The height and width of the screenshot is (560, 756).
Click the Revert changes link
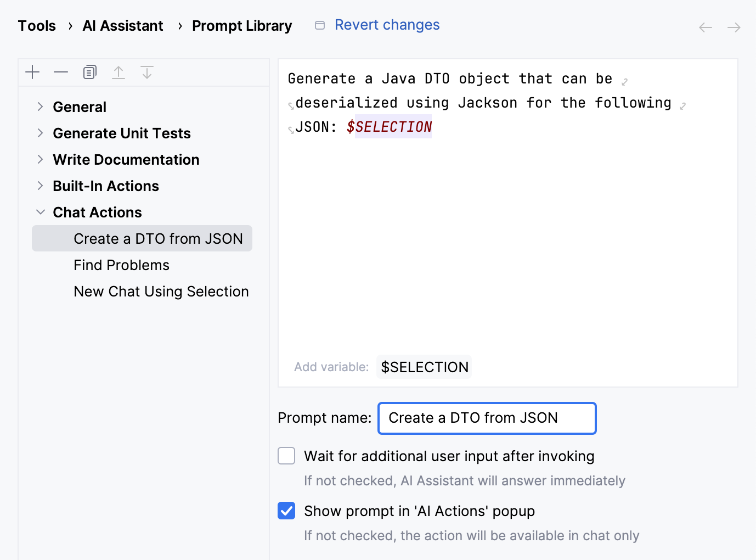[x=387, y=25]
